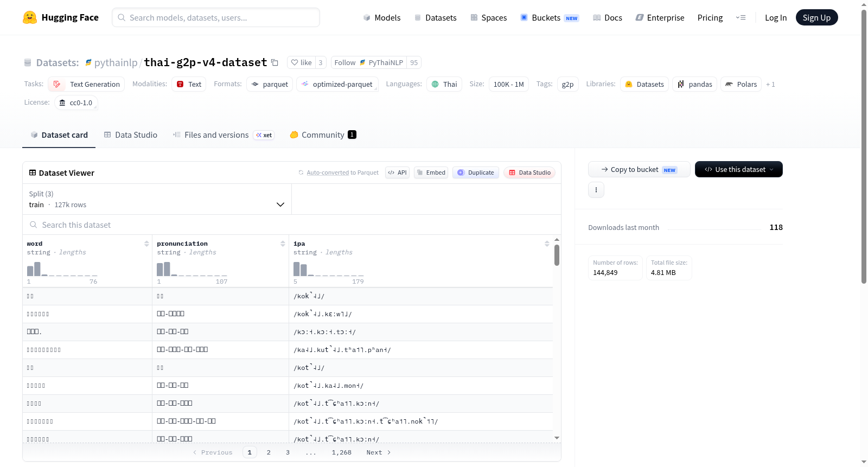Jump to last page 1,268
This screenshot has height=467, width=868.
[x=342, y=452]
